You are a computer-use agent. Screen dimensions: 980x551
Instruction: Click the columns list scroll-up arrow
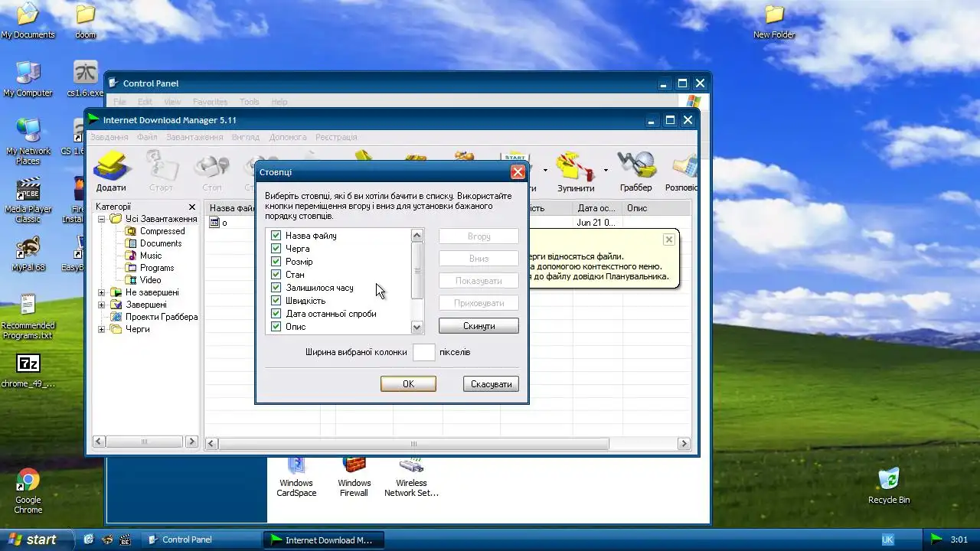click(x=417, y=236)
